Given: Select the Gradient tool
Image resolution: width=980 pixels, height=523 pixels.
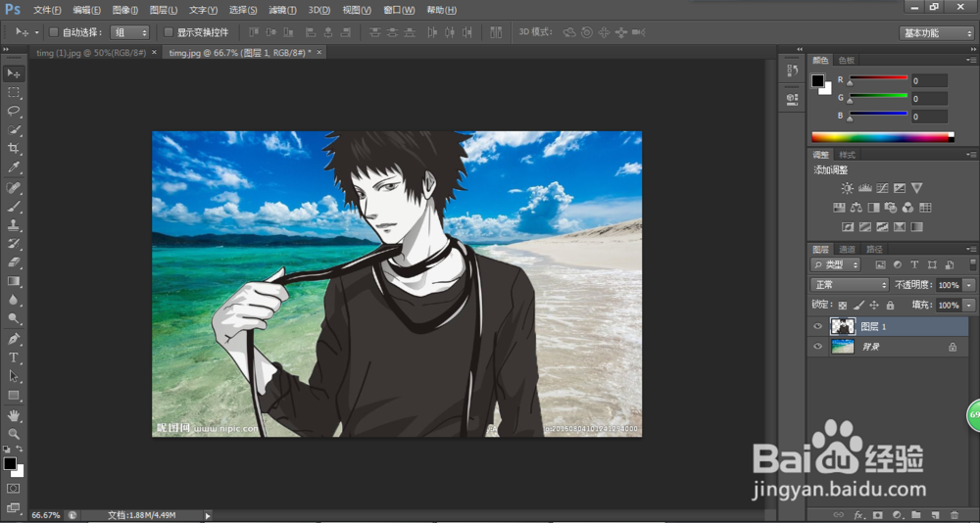Looking at the screenshot, I should (14, 281).
